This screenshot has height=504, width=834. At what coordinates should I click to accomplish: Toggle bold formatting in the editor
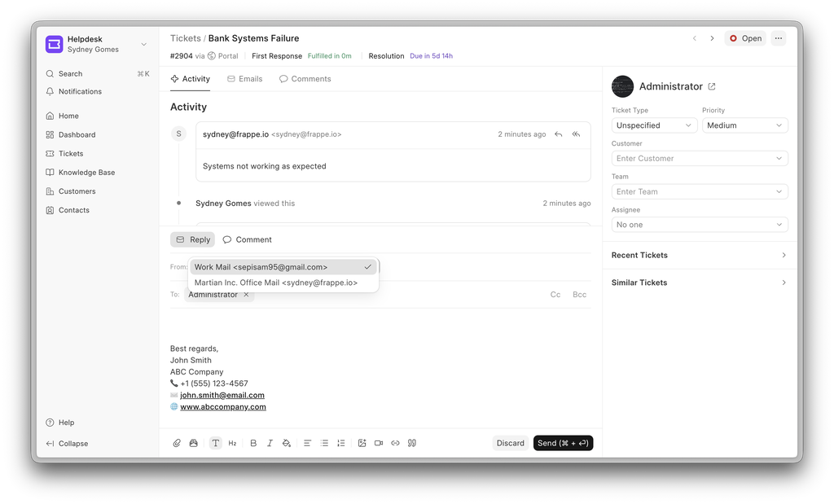tap(253, 443)
